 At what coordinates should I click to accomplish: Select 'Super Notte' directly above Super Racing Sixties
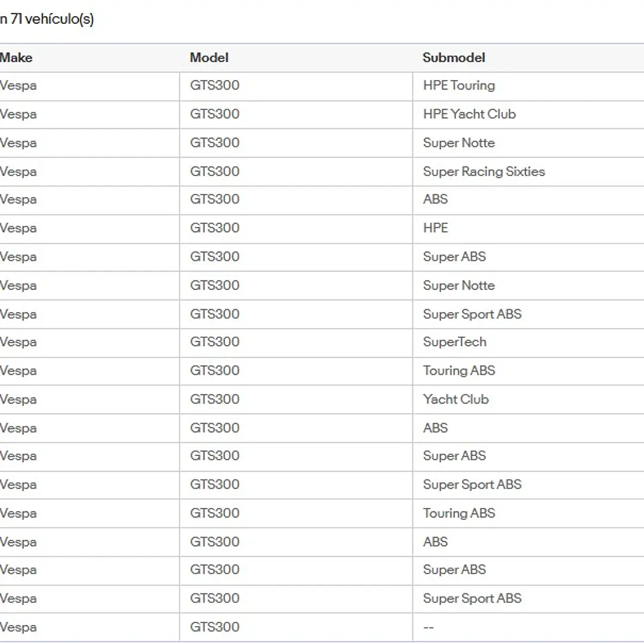pos(459,143)
